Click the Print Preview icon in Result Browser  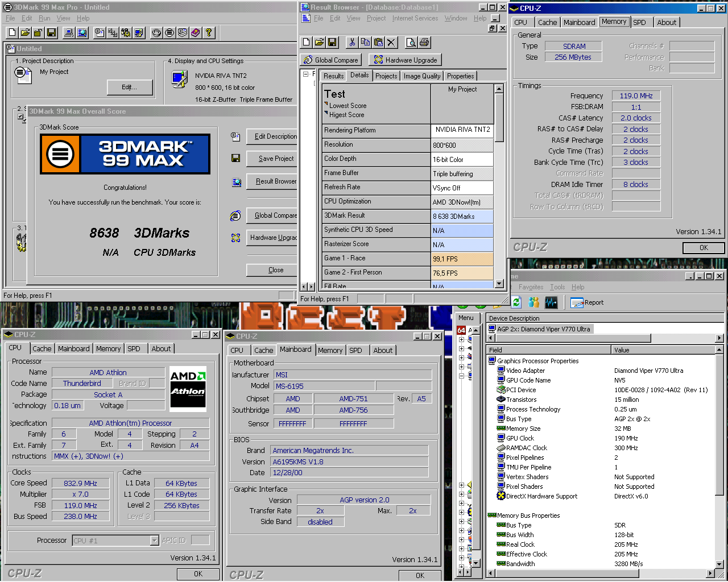pos(411,42)
